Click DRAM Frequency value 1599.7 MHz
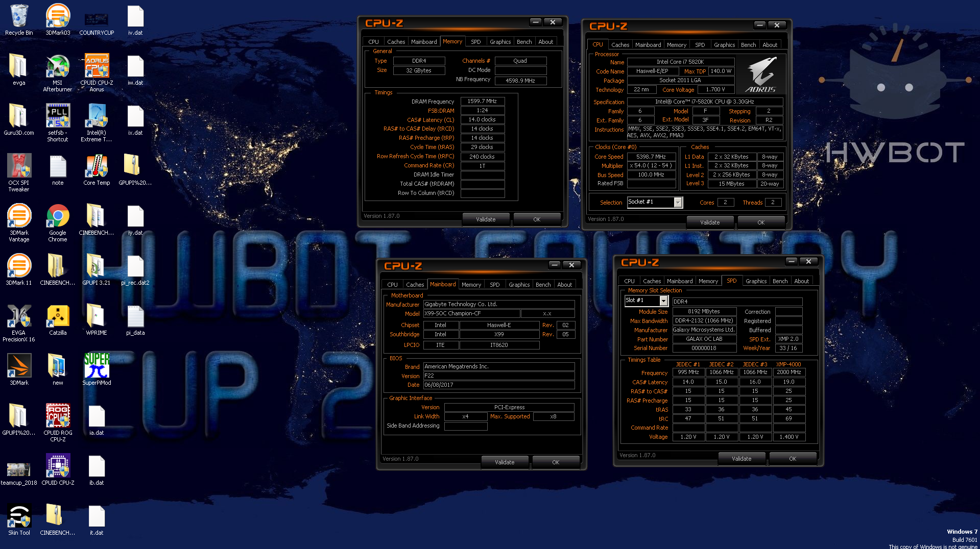This screenshot has height=549, width=980. pyautogui.click(x=483, y=102)
